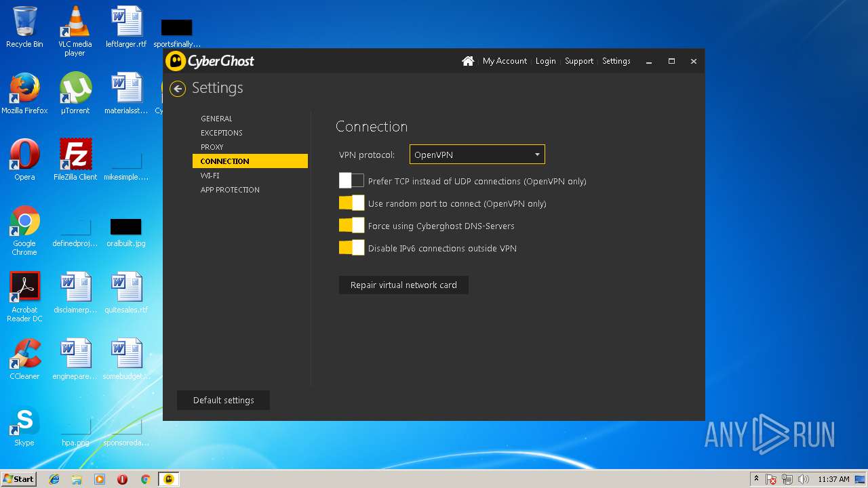Open the Support link
Image resolution: width=868 pixels, height=488 pixels.
[579, 61]
